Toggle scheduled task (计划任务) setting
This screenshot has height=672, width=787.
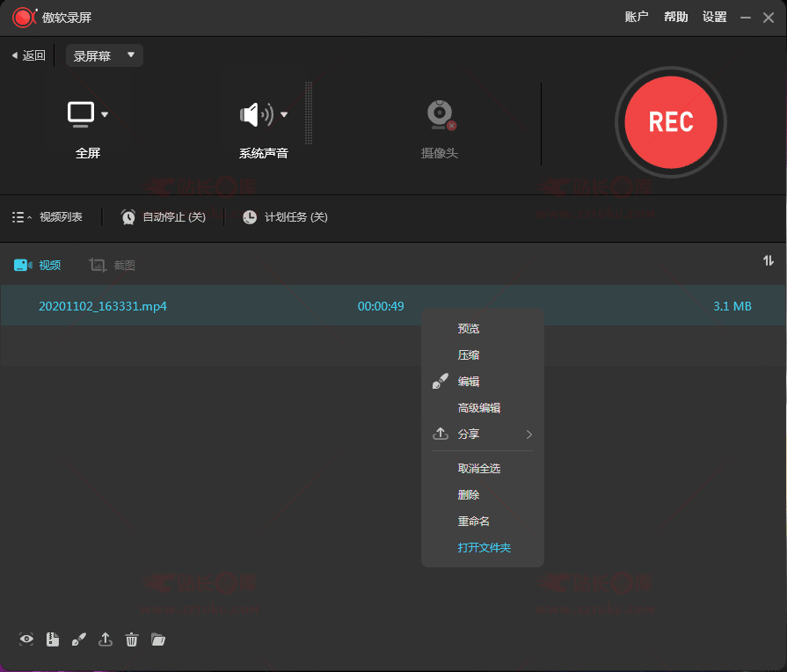point(285,217)
